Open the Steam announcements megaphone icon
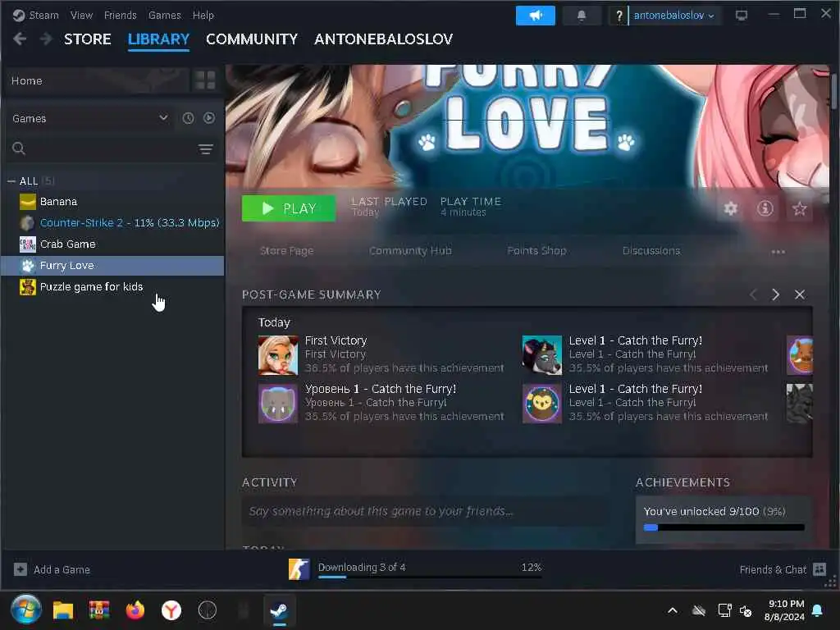This screenshot has height=630, width=840. 535,16
